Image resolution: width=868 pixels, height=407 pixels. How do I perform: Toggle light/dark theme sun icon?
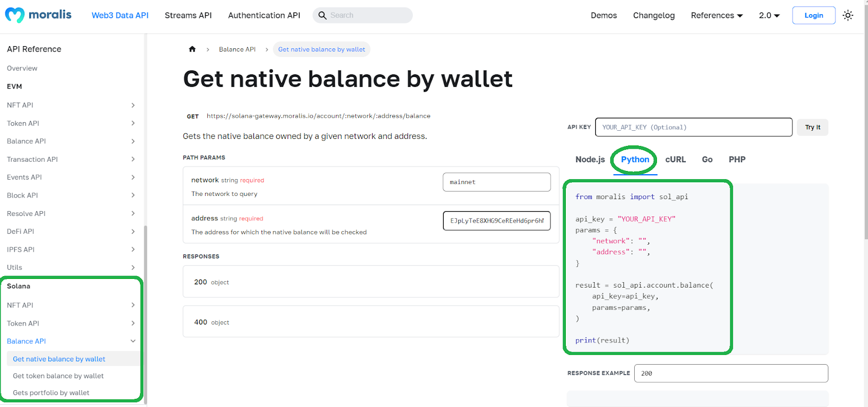tap(848, 15)
